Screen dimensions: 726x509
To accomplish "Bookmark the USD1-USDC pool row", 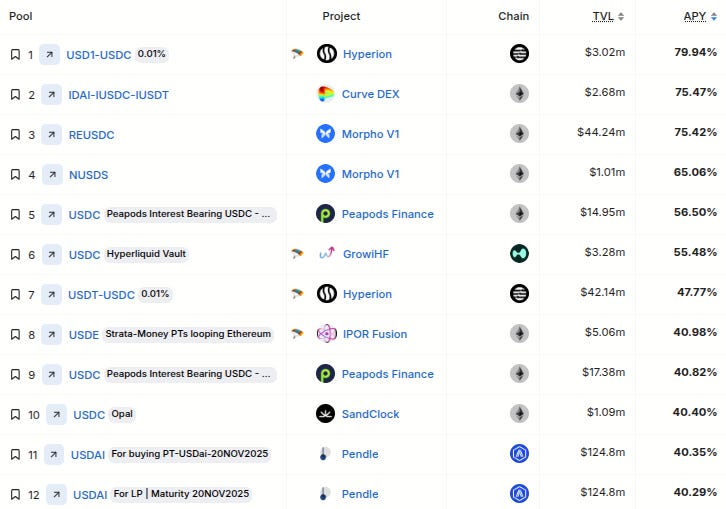I will (15, 55).
